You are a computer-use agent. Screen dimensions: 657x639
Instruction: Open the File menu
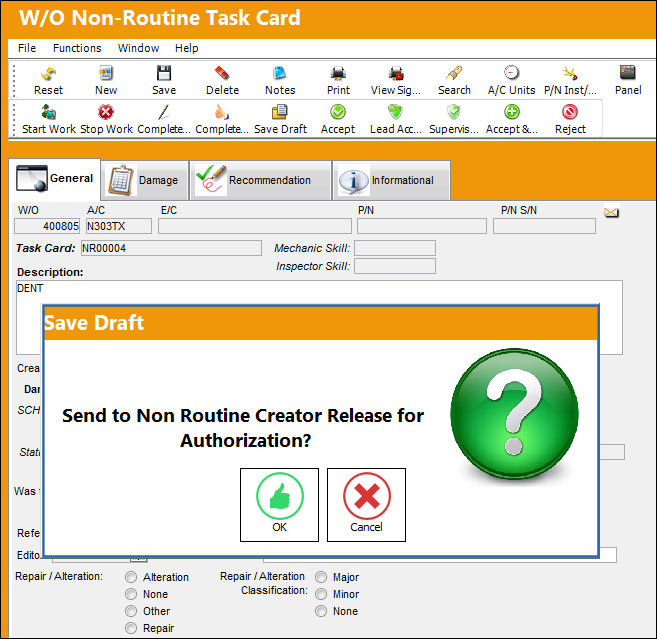(27, 48)
